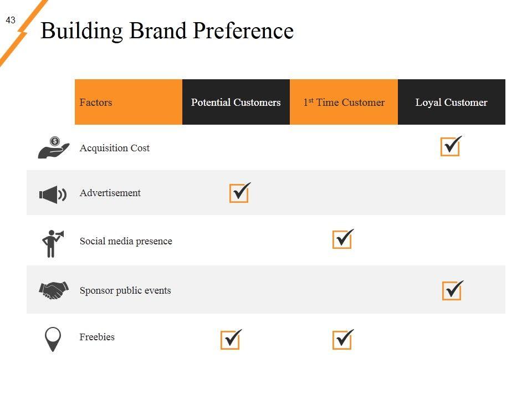Screen dimensions: 532x399
Task: Uncheck Freebies checkbox under 1st Time Customer
Action: point(342,340)
